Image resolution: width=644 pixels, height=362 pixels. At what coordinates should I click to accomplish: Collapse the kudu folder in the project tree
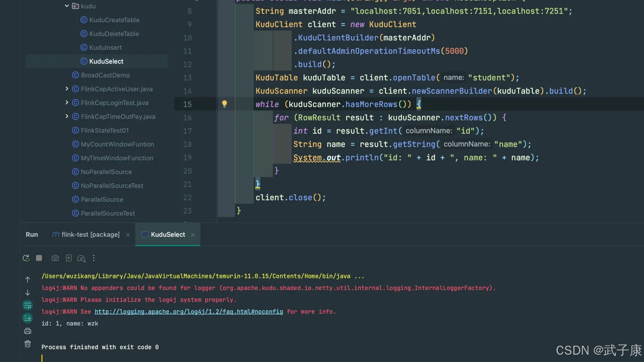(x=67, y=6)
